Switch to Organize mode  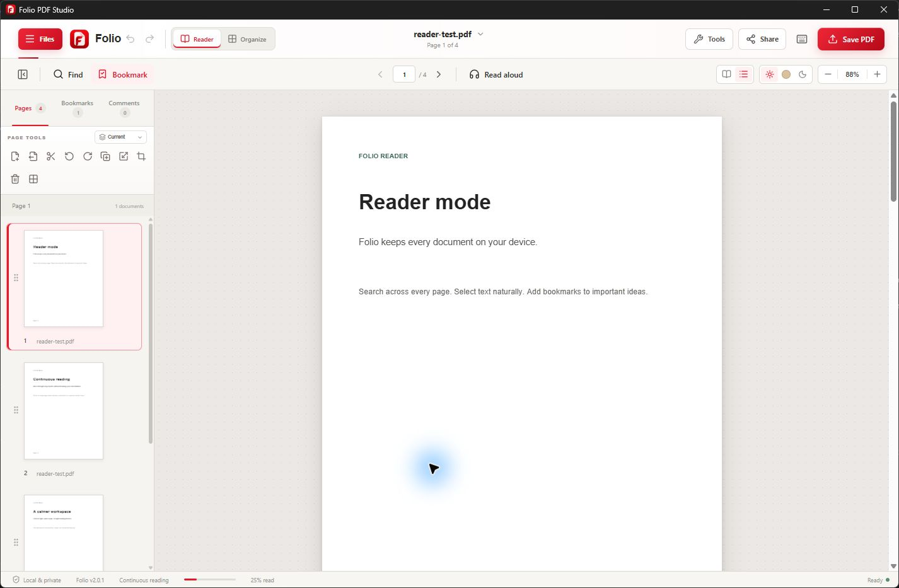pos(247,39)
